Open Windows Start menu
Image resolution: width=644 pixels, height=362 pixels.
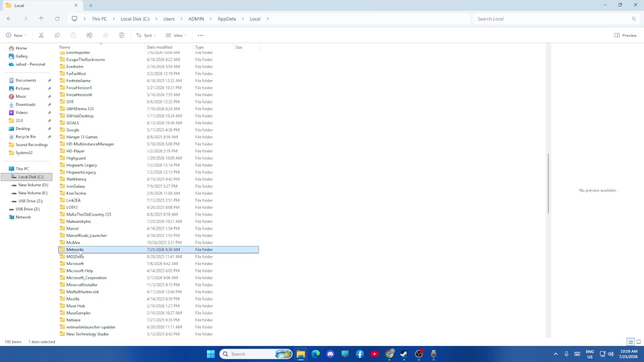211,354
